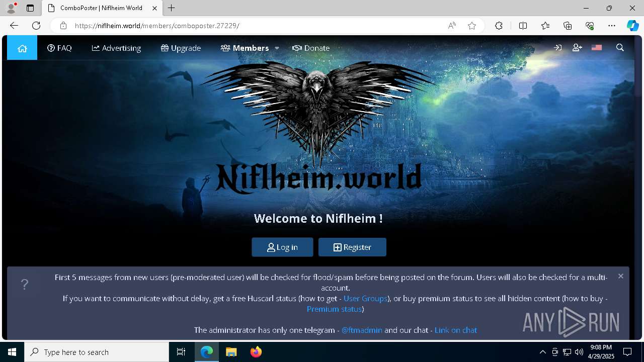The width and height of the screenshot is (644, 362).
Task: Open the @ftmadmin telegram link
Action: 362,330
